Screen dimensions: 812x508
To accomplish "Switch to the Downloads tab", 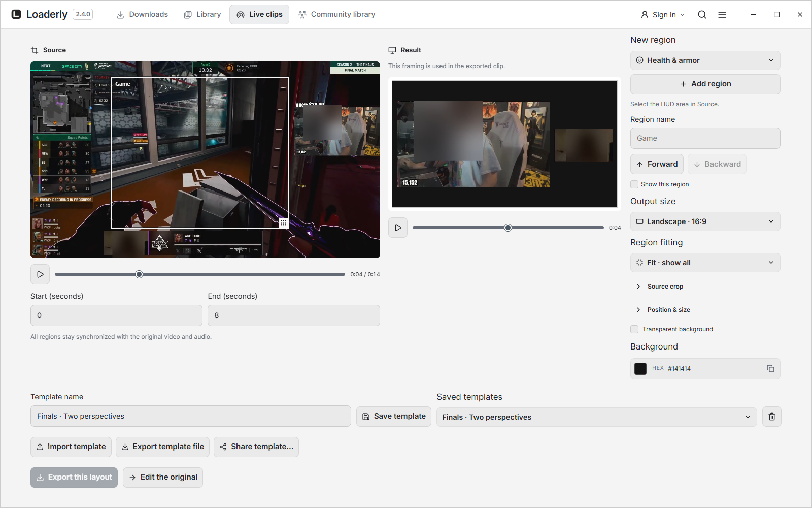I will coord(142,15).
